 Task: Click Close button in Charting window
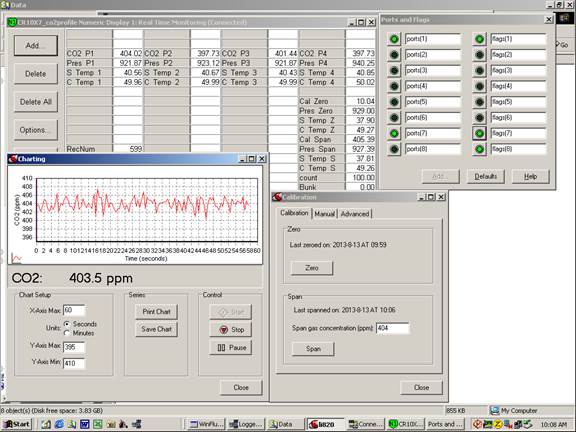point(241,388)
